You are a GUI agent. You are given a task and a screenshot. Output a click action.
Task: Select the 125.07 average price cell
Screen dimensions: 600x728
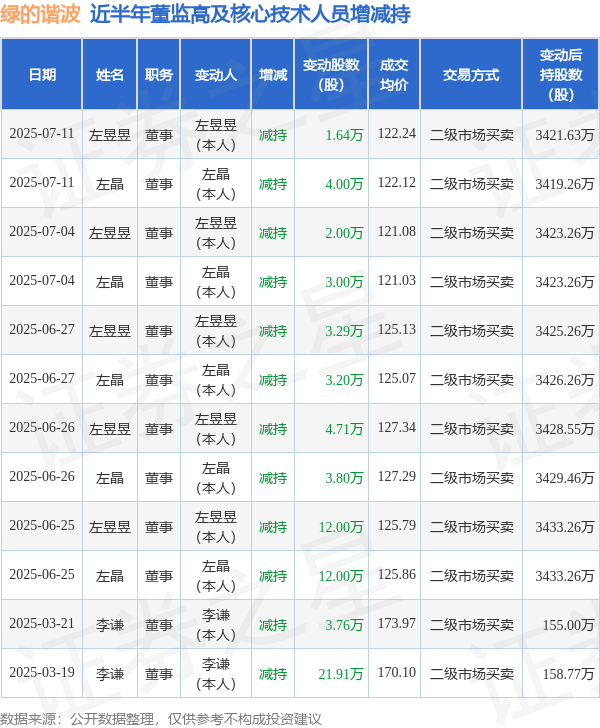tap(397, 378)
